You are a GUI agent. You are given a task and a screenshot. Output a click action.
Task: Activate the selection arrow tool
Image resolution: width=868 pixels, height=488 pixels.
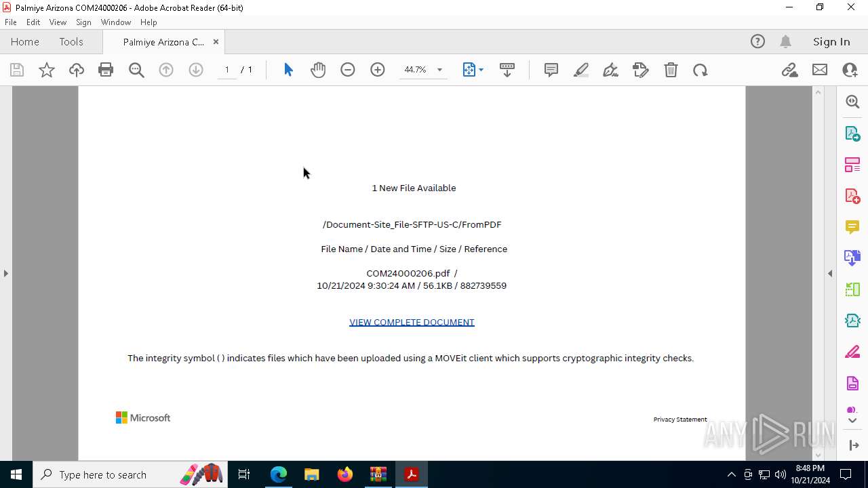288,70
